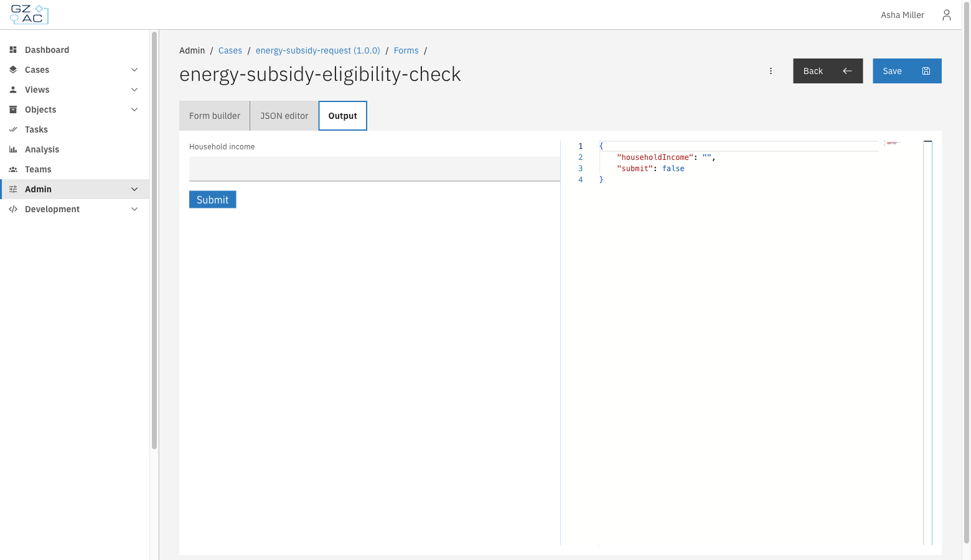Image resolution: width=971 pixels, height=560 pixels.
Task: Switch to the Form builder tab
Action: coord(215,116)
